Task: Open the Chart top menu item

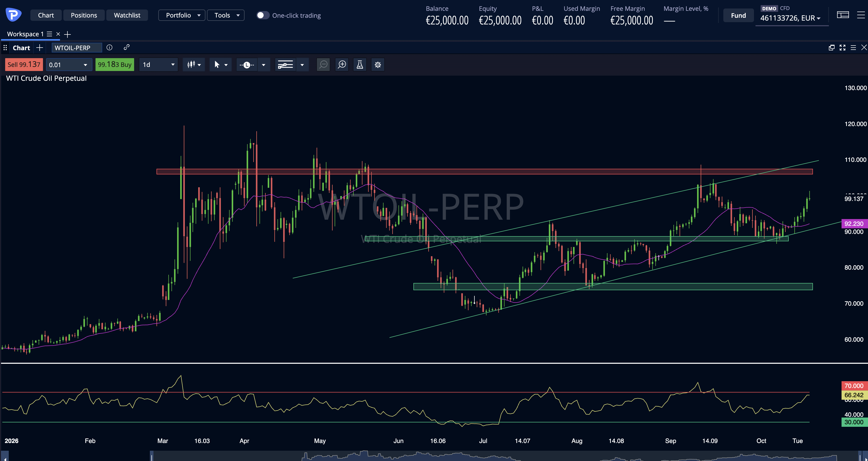Action: click(46, 15)
